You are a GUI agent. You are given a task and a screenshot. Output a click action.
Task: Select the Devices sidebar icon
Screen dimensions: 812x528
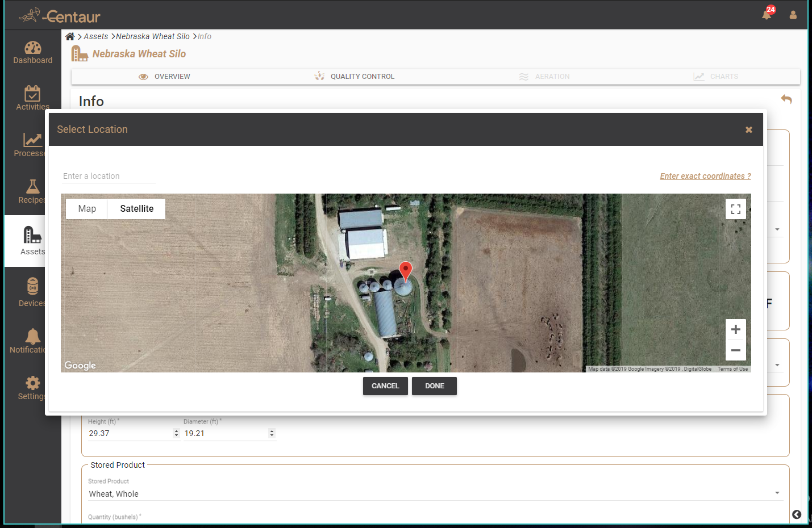pos(32,286)
